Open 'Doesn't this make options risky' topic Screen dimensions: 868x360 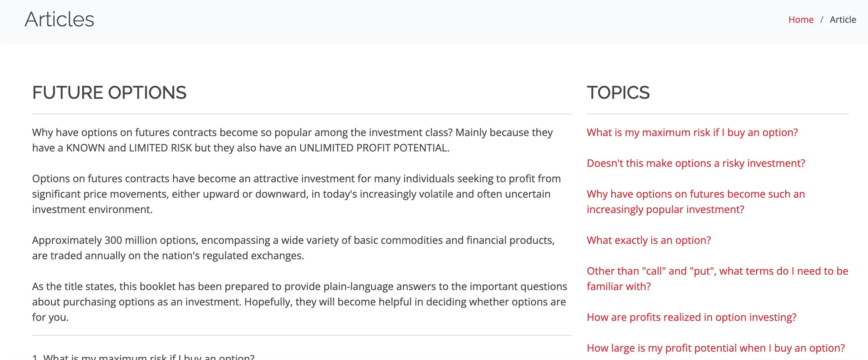click(696, 163)
